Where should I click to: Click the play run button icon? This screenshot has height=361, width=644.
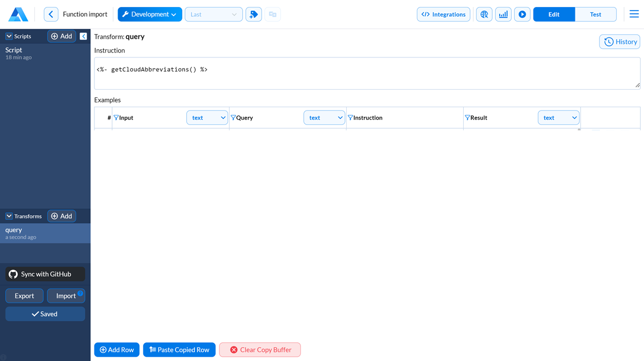tap(522, 14)
